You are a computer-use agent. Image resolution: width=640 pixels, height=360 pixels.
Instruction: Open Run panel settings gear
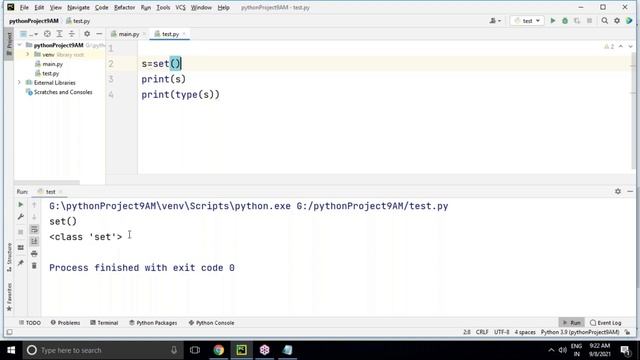point(618,191)
